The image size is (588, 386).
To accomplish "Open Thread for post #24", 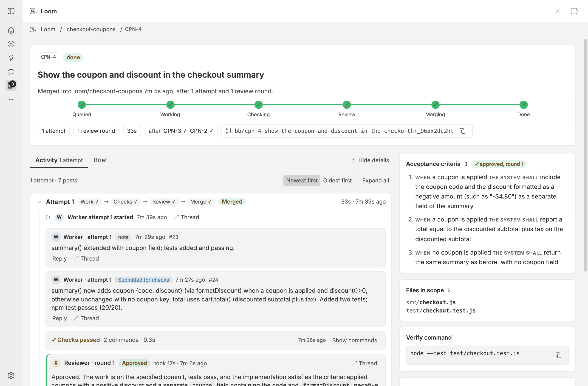I will click(x=86, y=318).
